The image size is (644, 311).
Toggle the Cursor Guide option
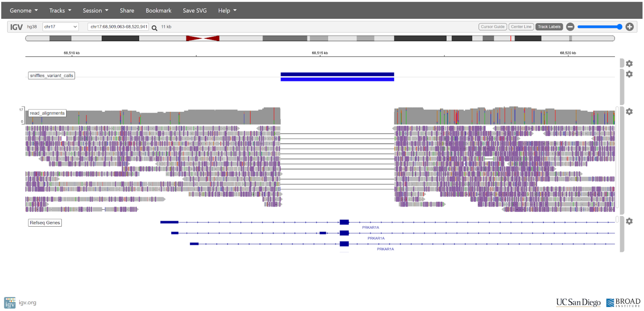click(x=492, y=27)
